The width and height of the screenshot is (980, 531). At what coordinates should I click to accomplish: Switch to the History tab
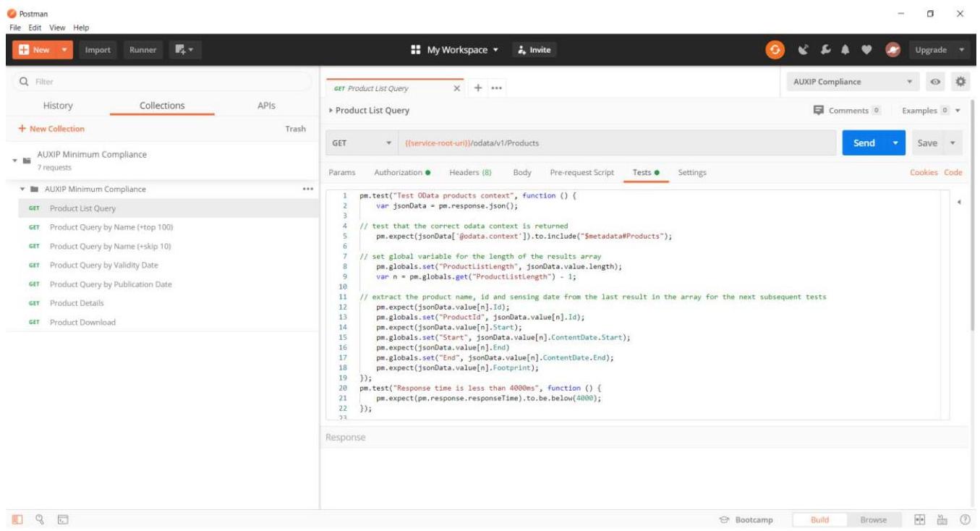pos(58,105)
